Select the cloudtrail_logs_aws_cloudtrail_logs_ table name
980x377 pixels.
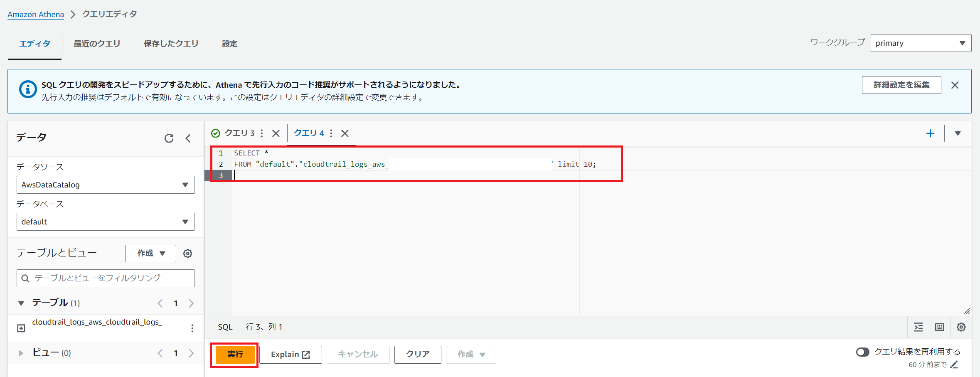[97, 323]
